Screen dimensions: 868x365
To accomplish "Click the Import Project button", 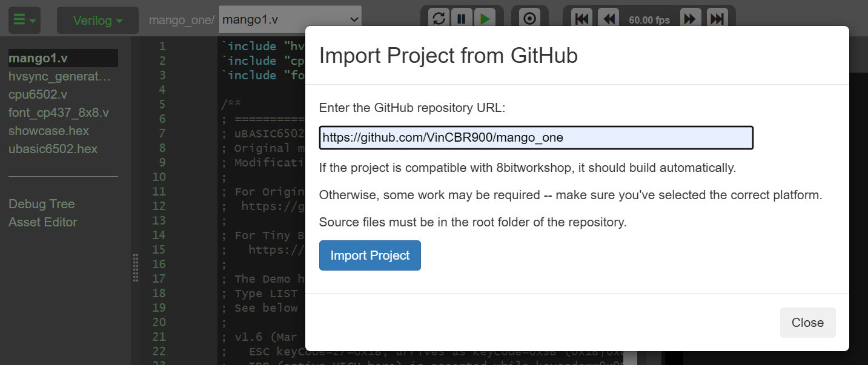I will tap(369, 255).
